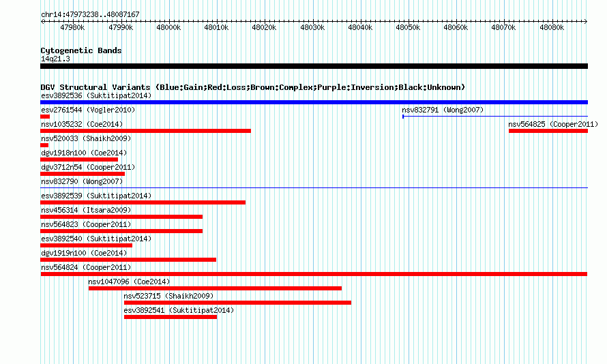Click the 48010k ruler tick label
This screenshot has width=607, height=364.
[x=216, y=27]
